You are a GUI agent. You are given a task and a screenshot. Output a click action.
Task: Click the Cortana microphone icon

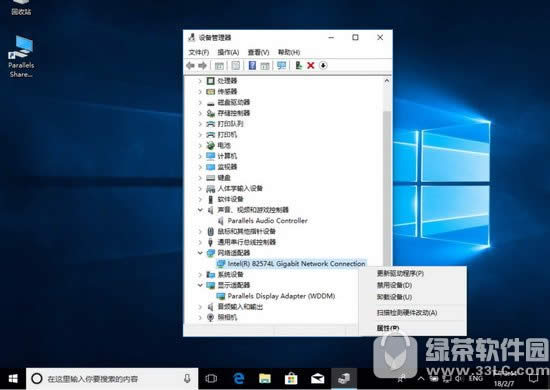click(x=187, y=378)
